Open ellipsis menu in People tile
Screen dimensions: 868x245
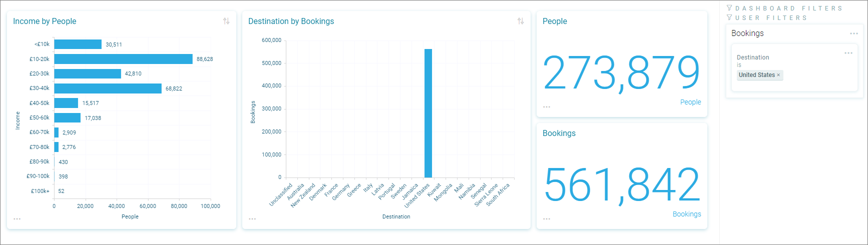click(x=547, y=107)
